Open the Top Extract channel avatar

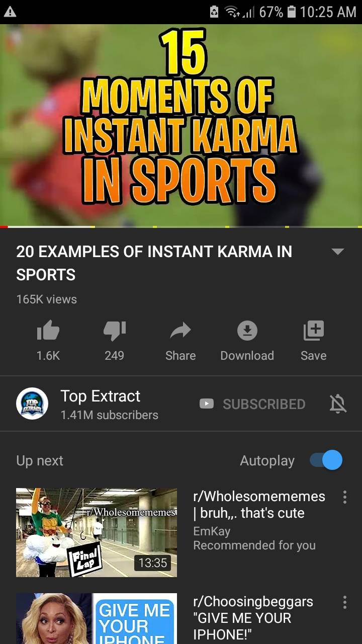coord(32,404)
